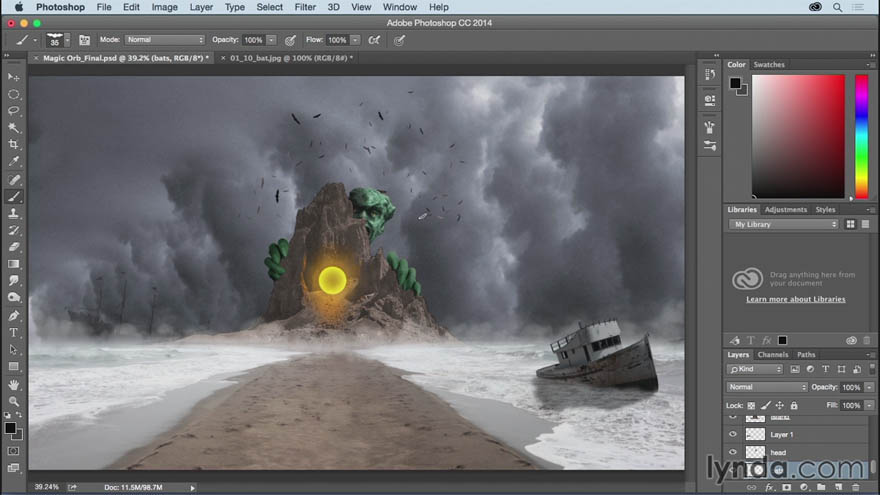
Task: Hide the head layer
Action: click(x=732, y=452)
